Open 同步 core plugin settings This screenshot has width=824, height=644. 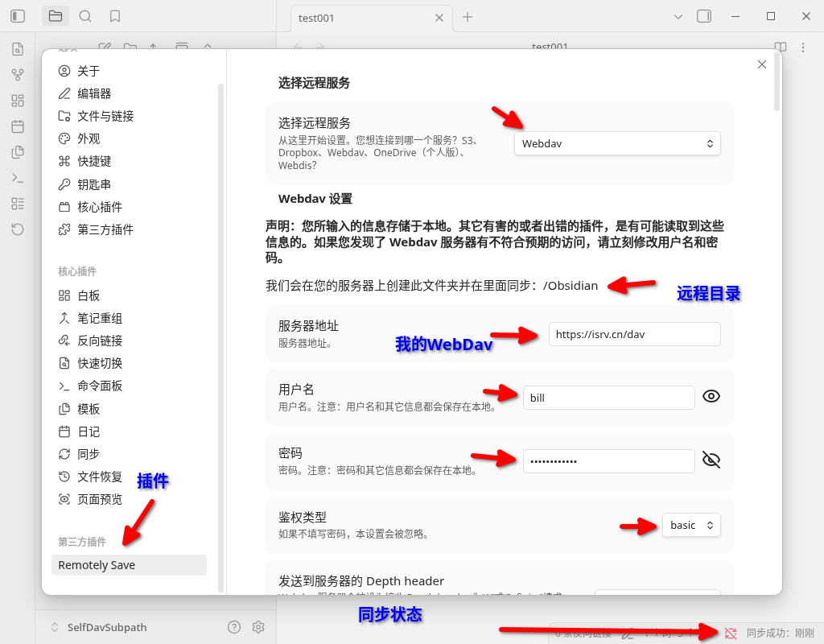pyautogui.click(x=129, y=454)
